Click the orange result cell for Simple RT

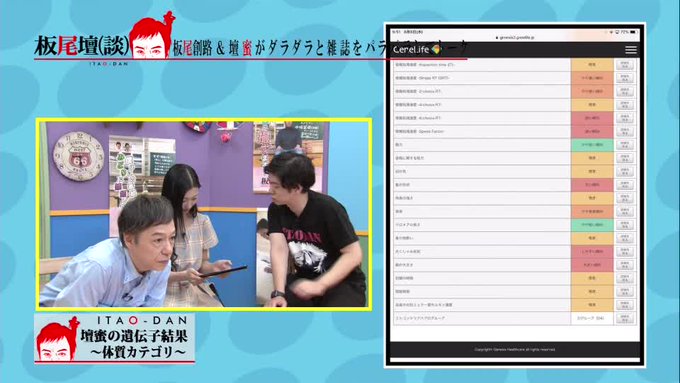pos(592,78)
